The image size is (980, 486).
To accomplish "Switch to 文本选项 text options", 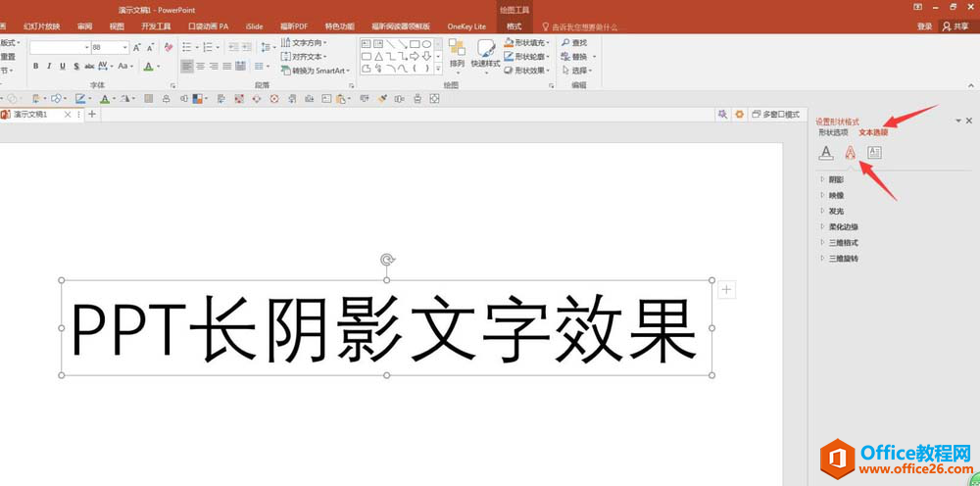I will pyautogui.click(x=873, y=132).
